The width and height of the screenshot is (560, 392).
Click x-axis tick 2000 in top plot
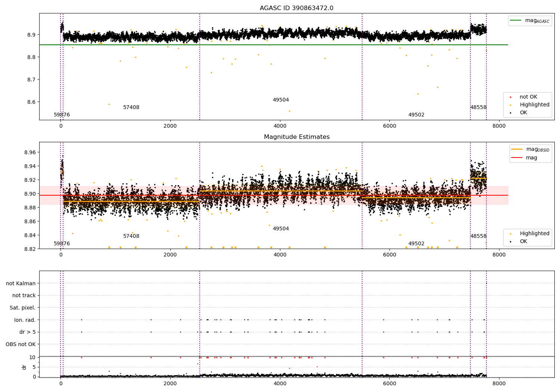click(x=170, y=126)
